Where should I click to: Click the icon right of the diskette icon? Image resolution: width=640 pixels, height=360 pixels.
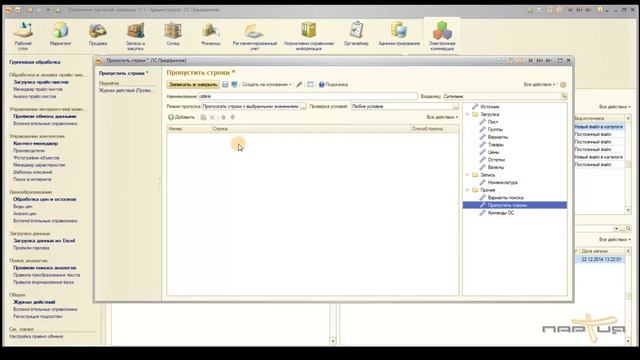click(x=234, y=84)
